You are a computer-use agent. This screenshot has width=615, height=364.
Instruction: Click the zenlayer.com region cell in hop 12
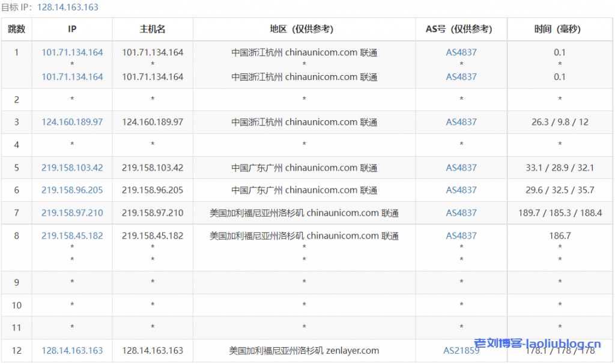[x=304, y=350]
